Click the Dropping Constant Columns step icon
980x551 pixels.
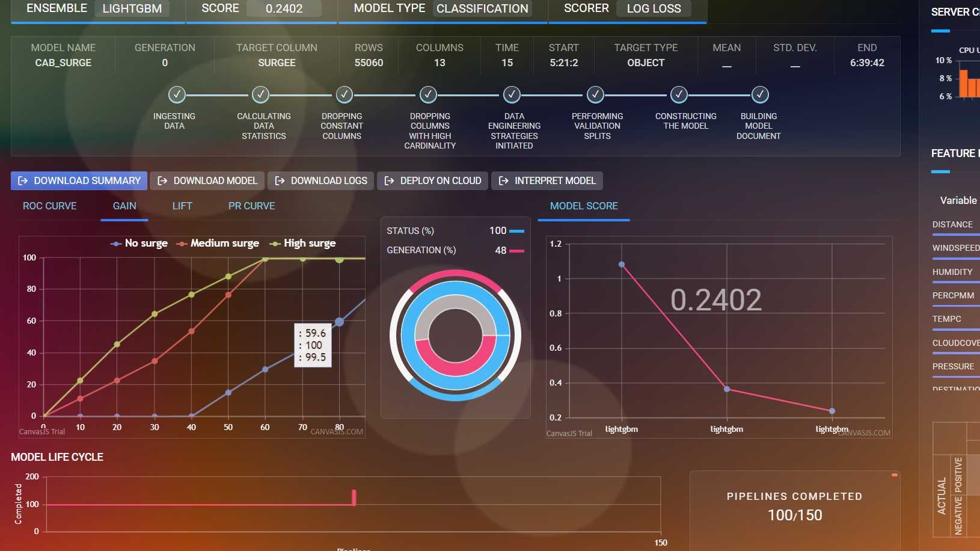[344, 94]
